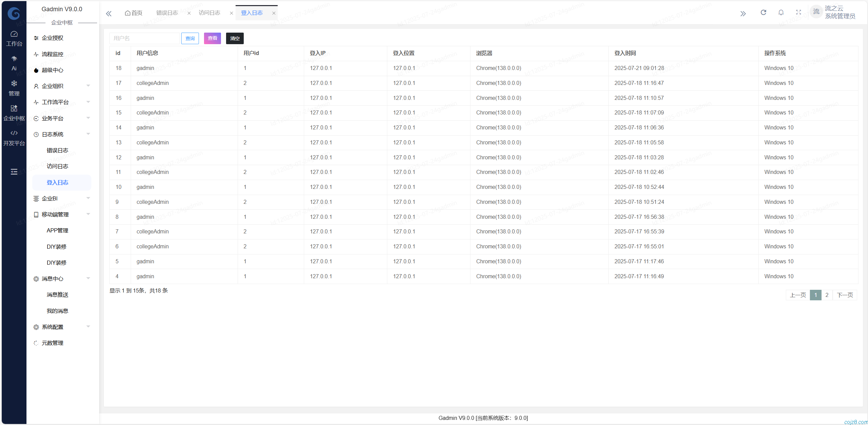Expand the 工作流平台 submenu arrow
The width and height of the screenshot is (868, 425).
88,102
